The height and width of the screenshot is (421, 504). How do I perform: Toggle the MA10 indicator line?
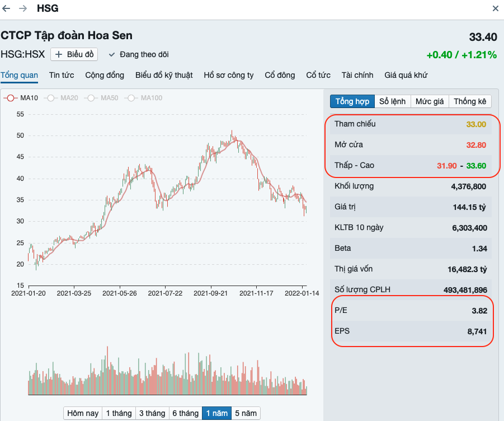pyautogui.click(x=21, y=98)
